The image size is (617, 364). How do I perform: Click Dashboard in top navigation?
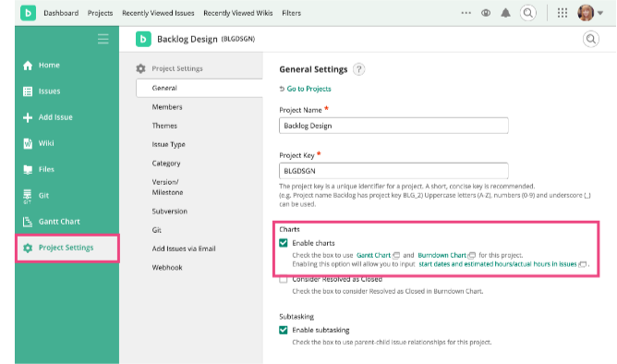tap(61, 13)
